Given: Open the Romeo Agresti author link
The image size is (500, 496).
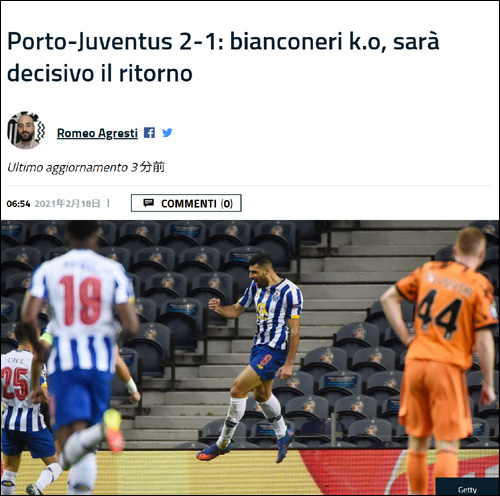Looking at the screenshot, I should click(97, 133).
